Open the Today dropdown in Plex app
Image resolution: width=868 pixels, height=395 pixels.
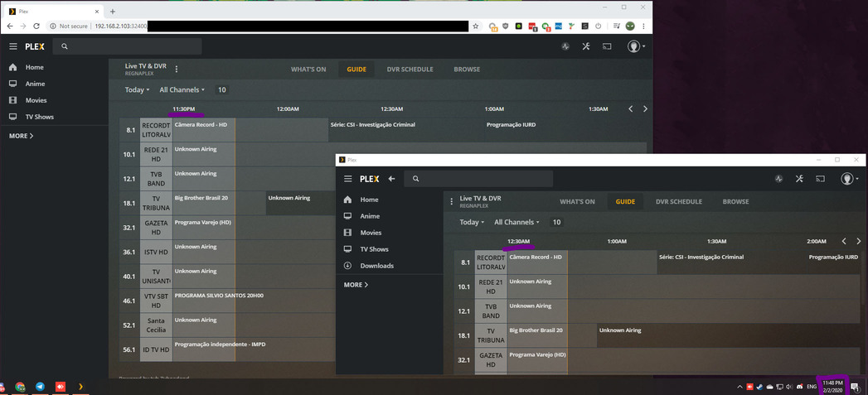[x=473, y=222]
